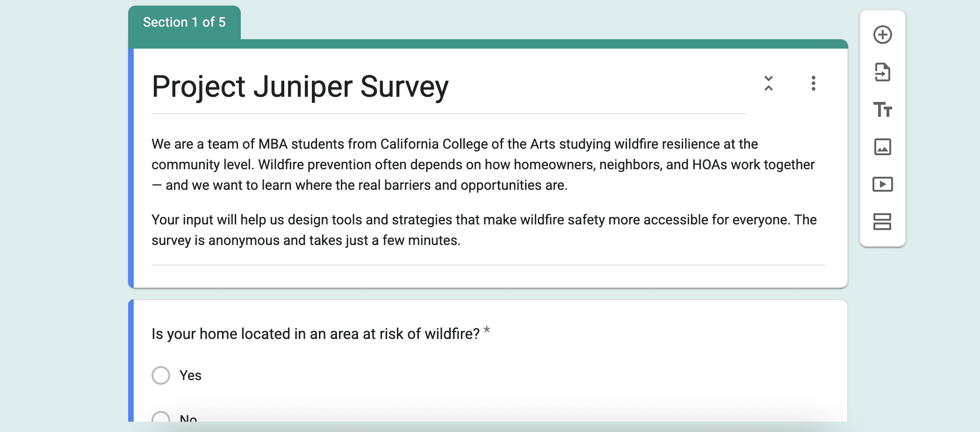Select the No radio option

pos(161,418)
